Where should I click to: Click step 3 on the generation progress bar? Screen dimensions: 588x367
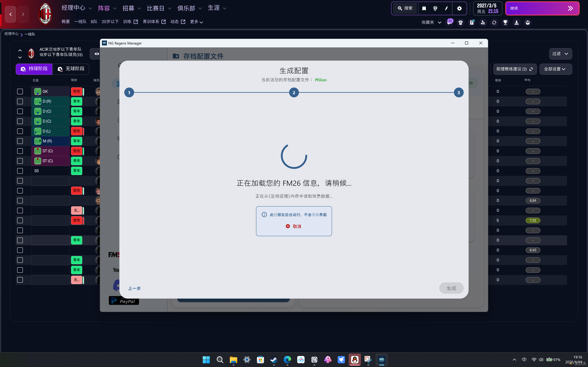click(x=458, y=92)
